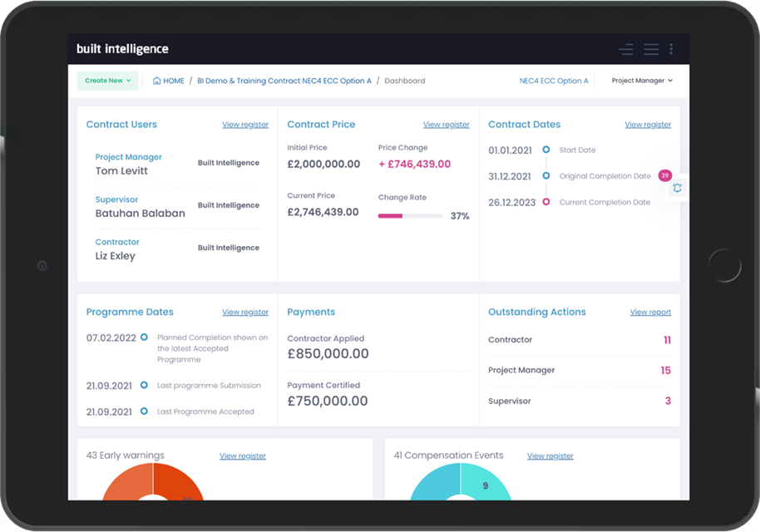
Task: Select the Supervisor role label above Batuhan Balaban
Action: 116,199
